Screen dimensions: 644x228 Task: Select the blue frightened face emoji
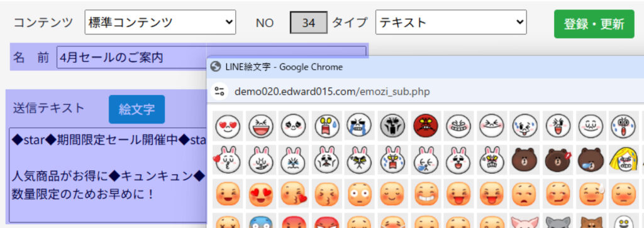click(x=261, y=220)
